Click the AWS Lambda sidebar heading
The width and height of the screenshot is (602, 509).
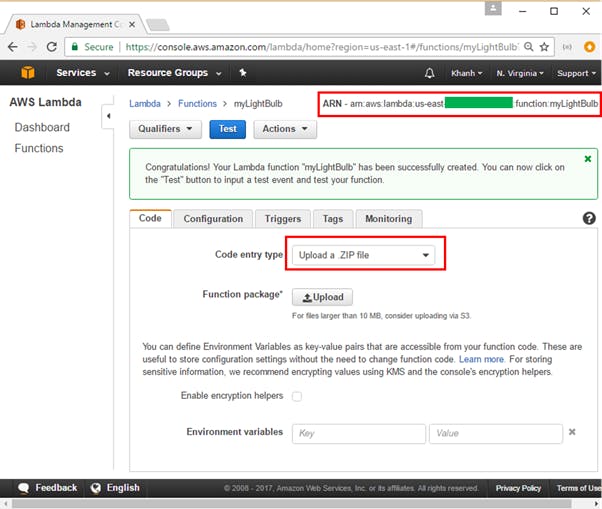[x=45, y=102]
